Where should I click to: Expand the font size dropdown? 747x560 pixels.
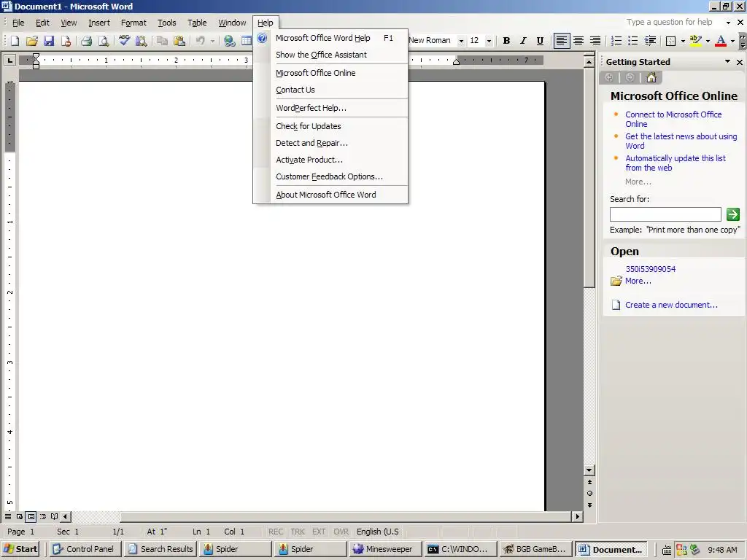[x=489, y=41]
